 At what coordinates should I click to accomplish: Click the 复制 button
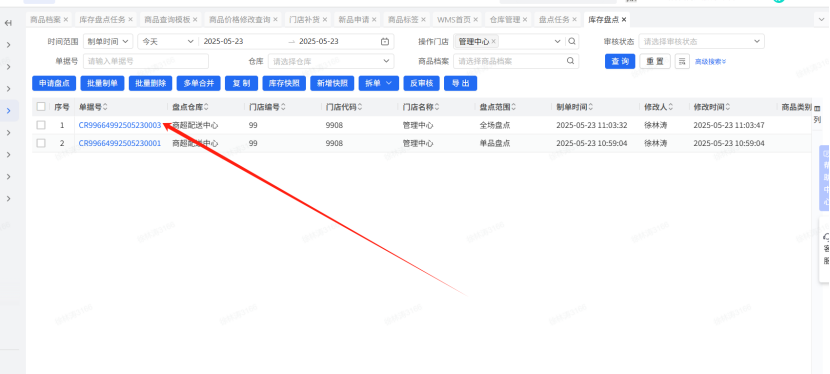(241, 83)
